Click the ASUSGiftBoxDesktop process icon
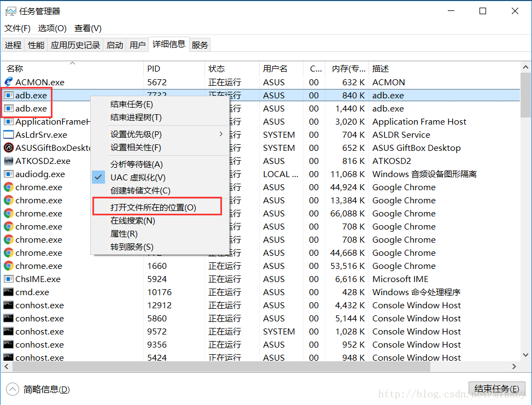Screen dimensions: 532x405 tap(9, 148)
